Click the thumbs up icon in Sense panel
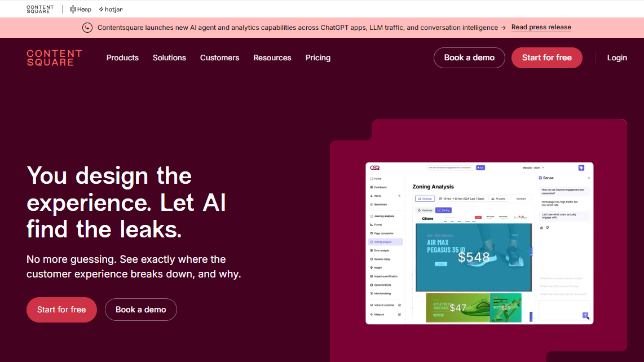This screenshot has height=362, width=644. (x=542, y=228)
